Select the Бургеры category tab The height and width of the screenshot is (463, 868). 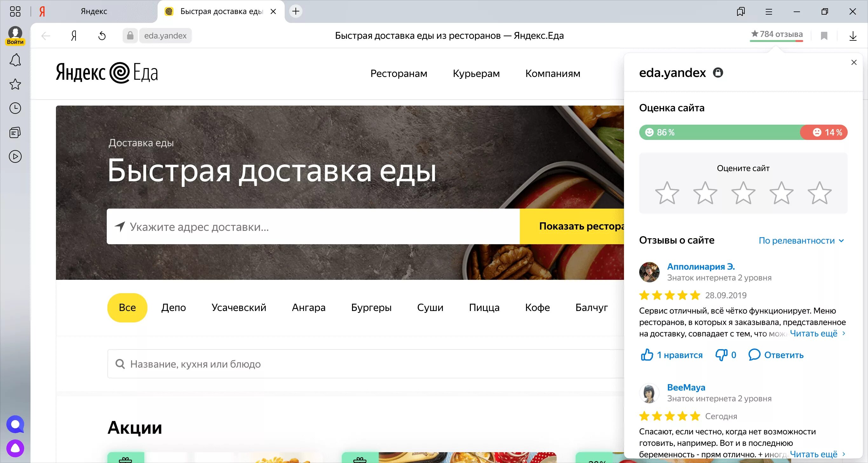[371, 308]
